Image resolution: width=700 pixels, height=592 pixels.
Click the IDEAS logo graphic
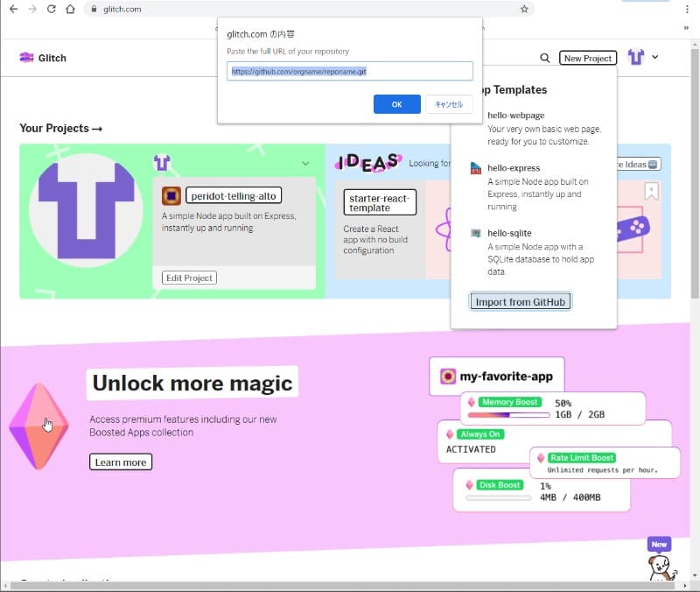pyautogui.click(x=367, y=163)
